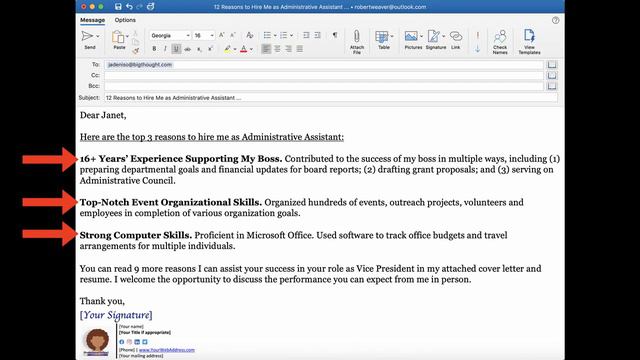
Task: Decrease the font size
Action: pyautogui.click(x=233, y=36)
